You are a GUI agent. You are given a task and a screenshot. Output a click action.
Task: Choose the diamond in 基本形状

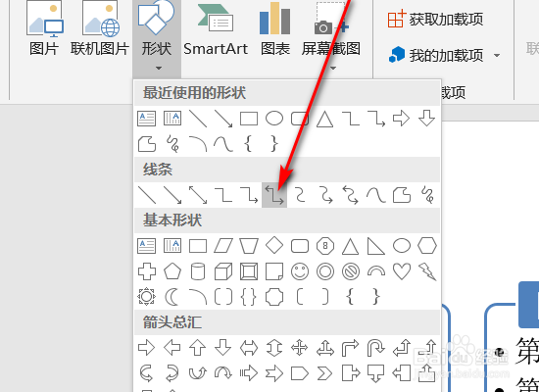coord(274,246)
